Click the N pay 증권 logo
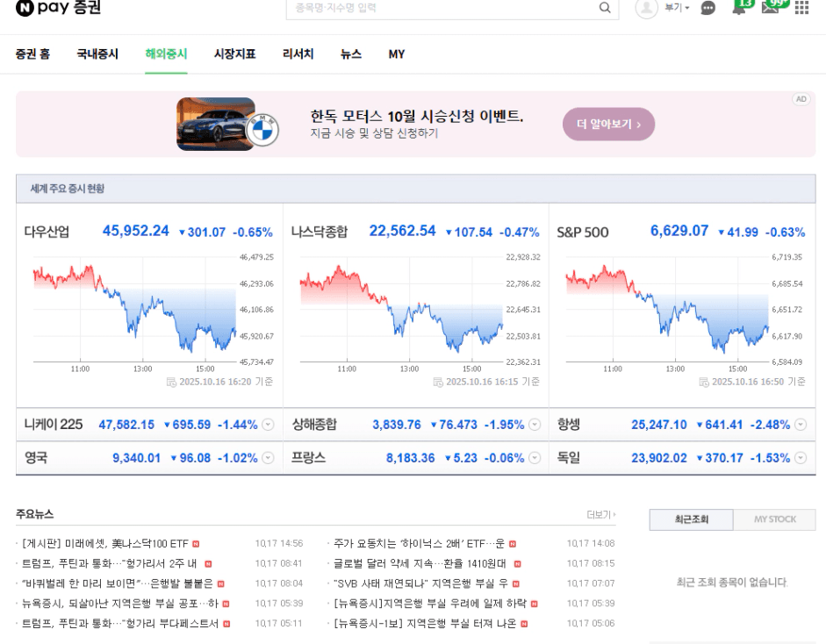 58,8
